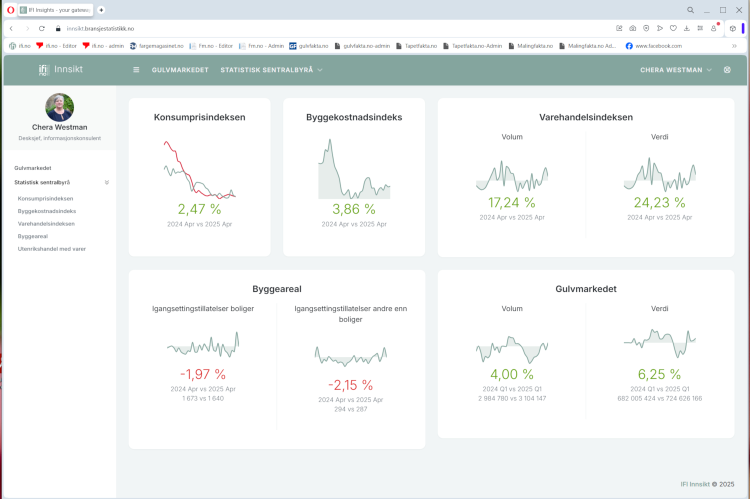Screen dimensions: 750x499
Task: Click Chera Westman profile photo
Action: point(59,107)
